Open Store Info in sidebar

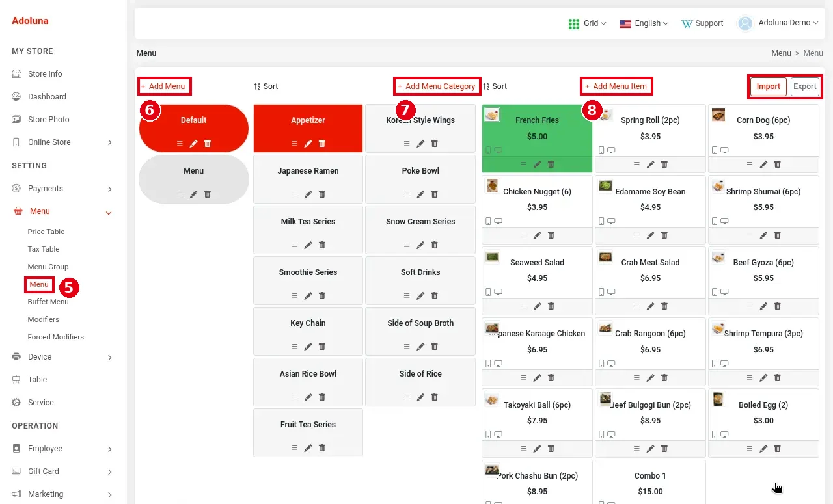pos(45,74)
